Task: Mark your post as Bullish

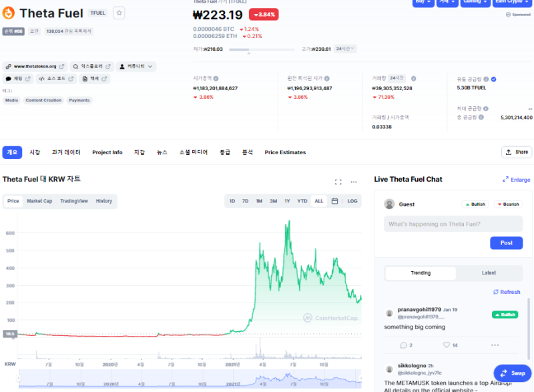Action: [475, 204]
